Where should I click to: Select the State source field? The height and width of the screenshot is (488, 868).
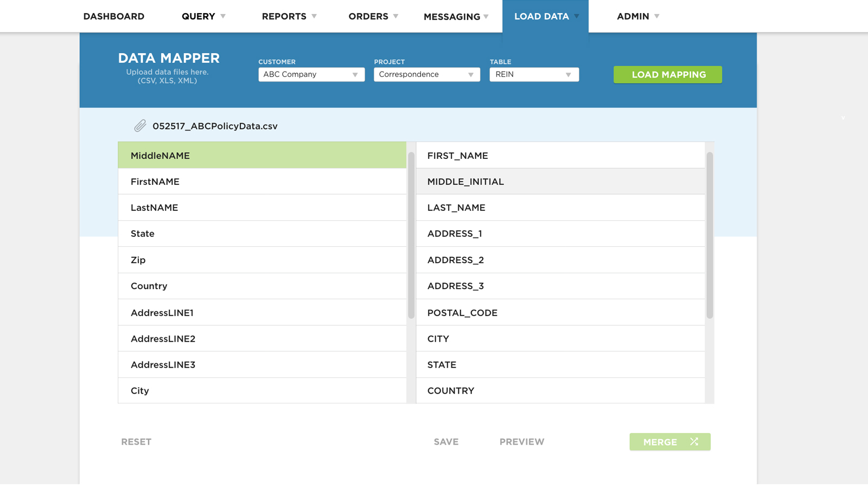tap(262, 234)
